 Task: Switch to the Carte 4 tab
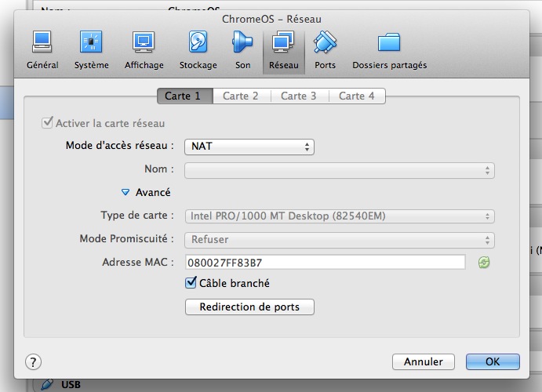click(356, 96)
